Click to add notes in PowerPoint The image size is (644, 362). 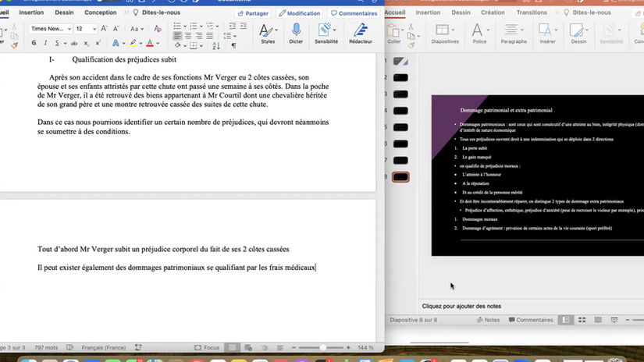[461, 306]
